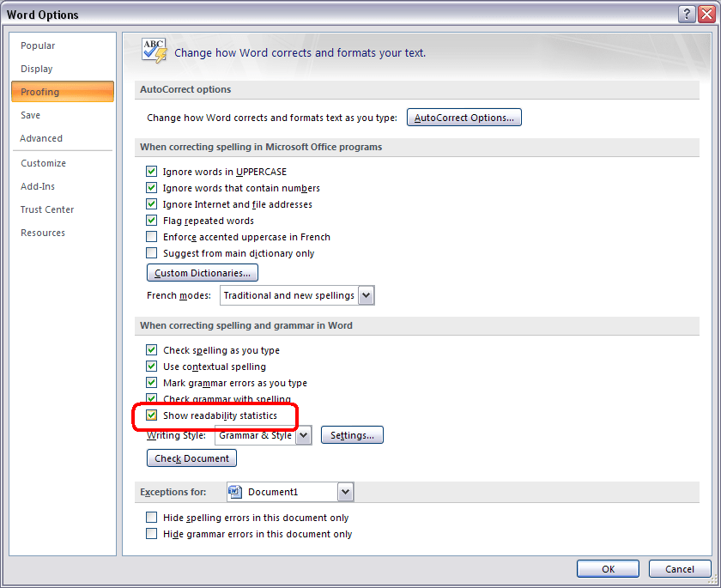Uncheck Show readability statistics
The width and height of the screenshot is (721, 588).
152,415
